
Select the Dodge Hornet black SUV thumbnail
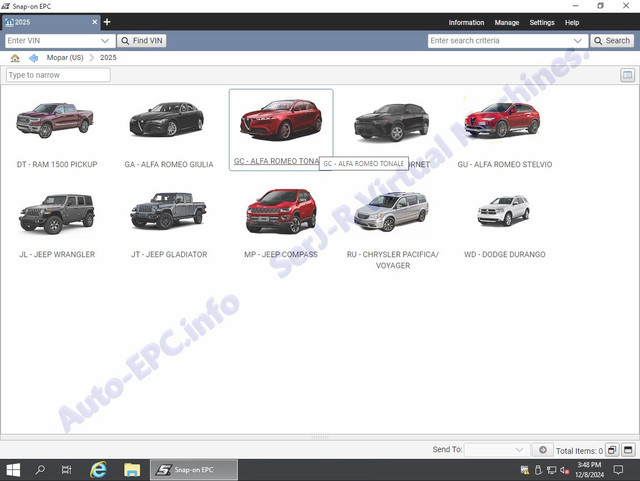392,122
